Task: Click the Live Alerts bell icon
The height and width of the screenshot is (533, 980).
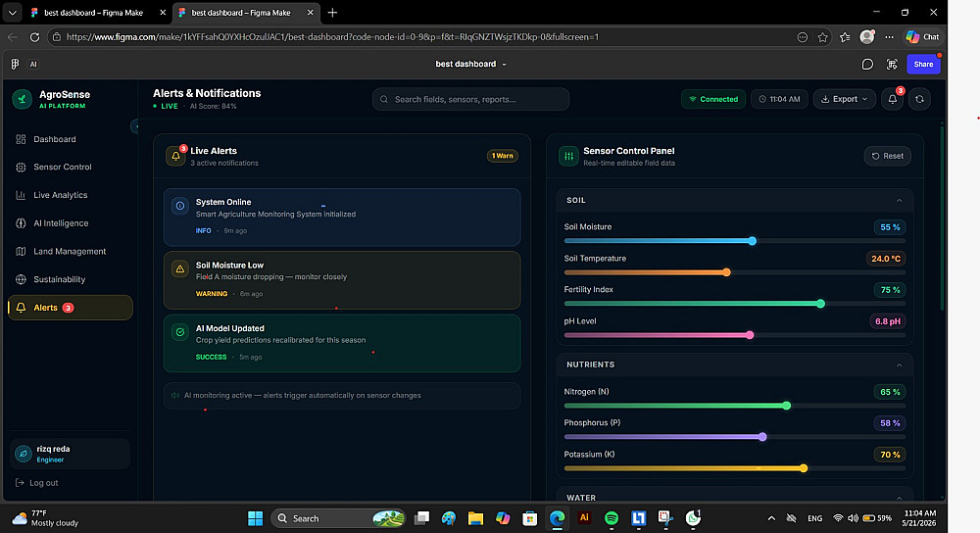Action: click(x=175, y=156)
